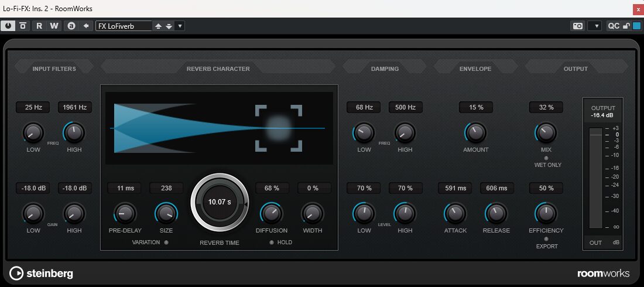Enable Write automation (W) button
Viewport: 644px width, 287px height.
click(54, 26)
